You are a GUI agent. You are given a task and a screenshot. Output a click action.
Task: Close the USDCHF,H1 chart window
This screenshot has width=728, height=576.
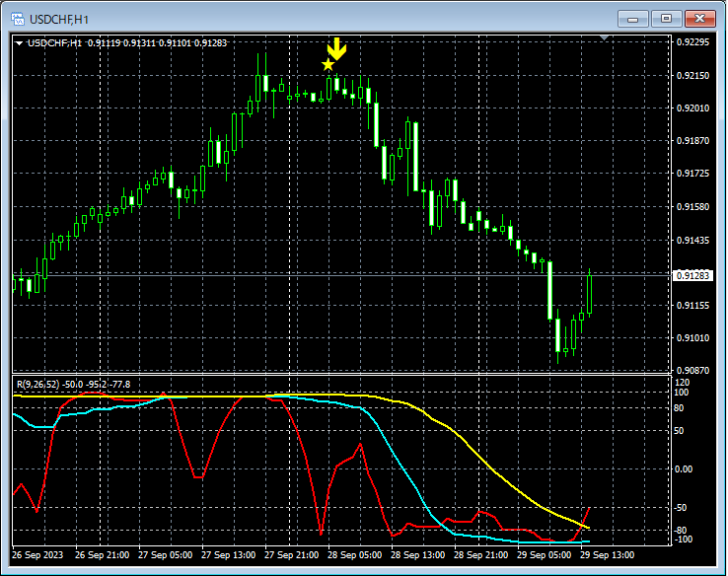(x=699, y=19)
